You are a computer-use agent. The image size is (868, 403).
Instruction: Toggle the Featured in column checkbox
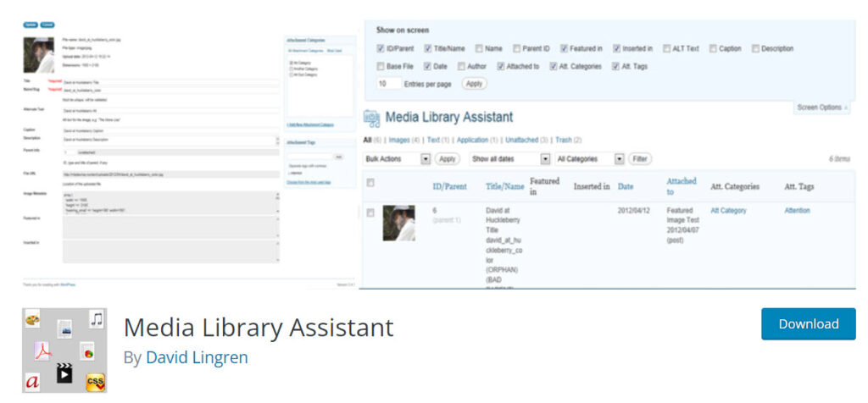click(564, 48)
